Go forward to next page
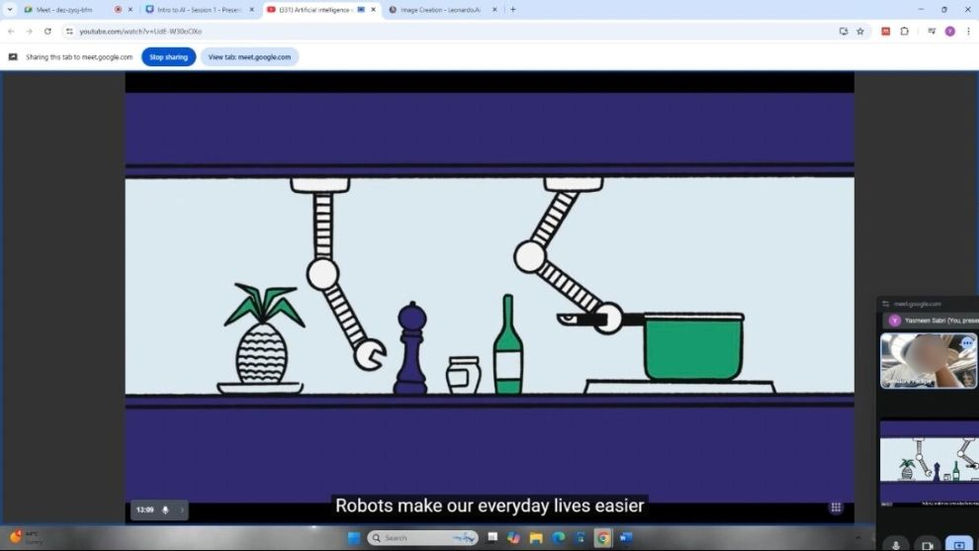This screenshot has width=979, height=551. click(29, 31)
